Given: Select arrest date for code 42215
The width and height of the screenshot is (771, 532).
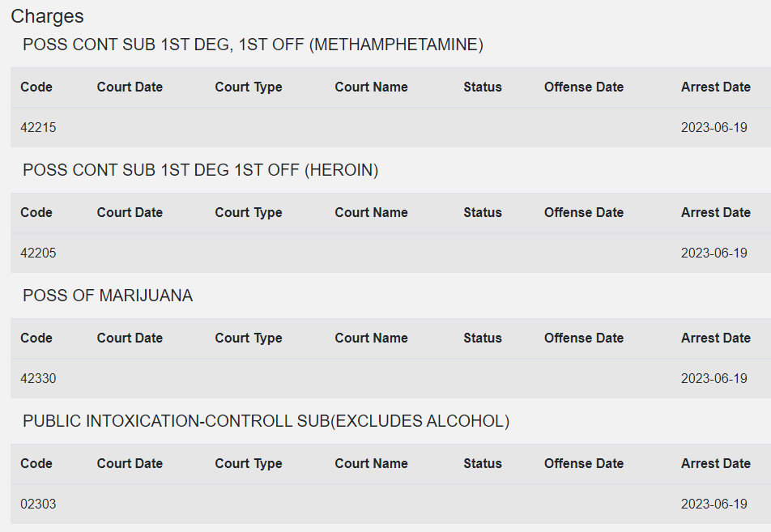Looking at the screenshot, I should click(x=714, y=128).
